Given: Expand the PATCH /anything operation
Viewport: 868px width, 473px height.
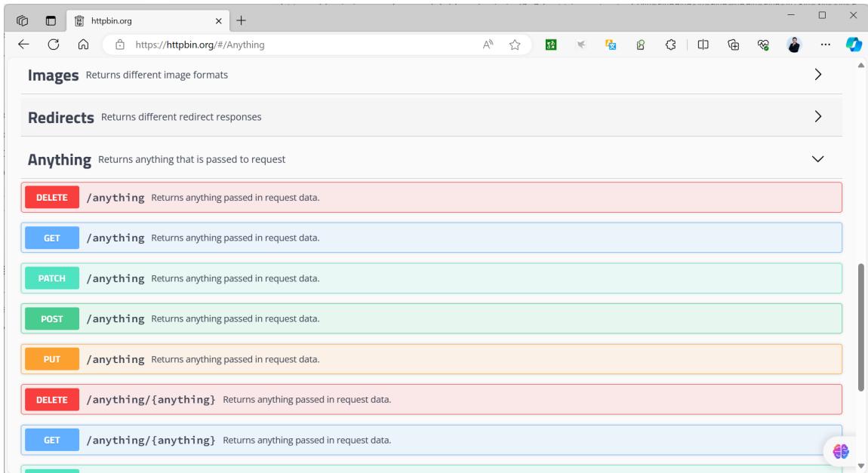Looking at the screenshot, I should [x=431, y=278].
